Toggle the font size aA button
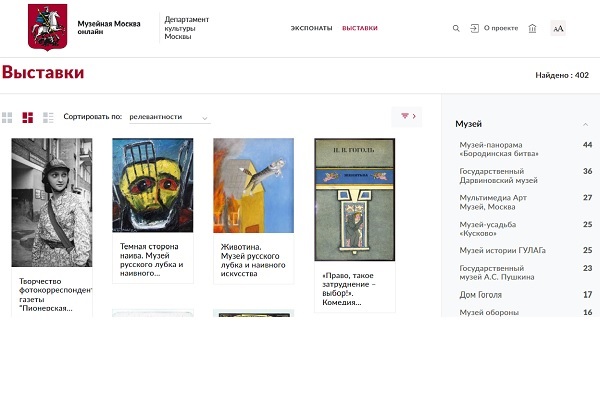 click(x=558, y=28)
